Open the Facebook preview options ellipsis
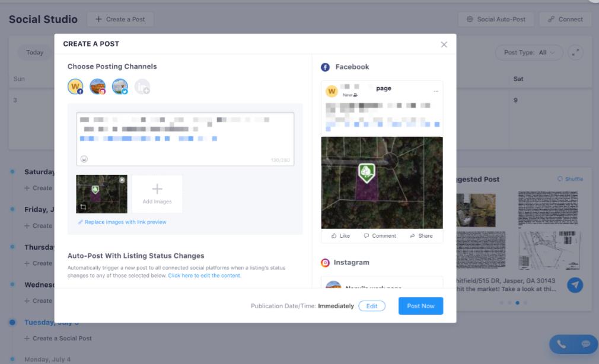Viewport: 599px width, 364px height. 436,91
